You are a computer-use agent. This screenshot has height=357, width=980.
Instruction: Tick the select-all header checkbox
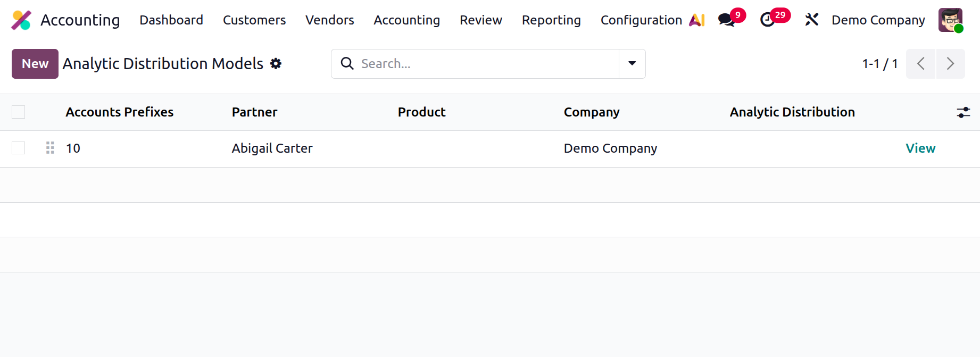point(19,112)
